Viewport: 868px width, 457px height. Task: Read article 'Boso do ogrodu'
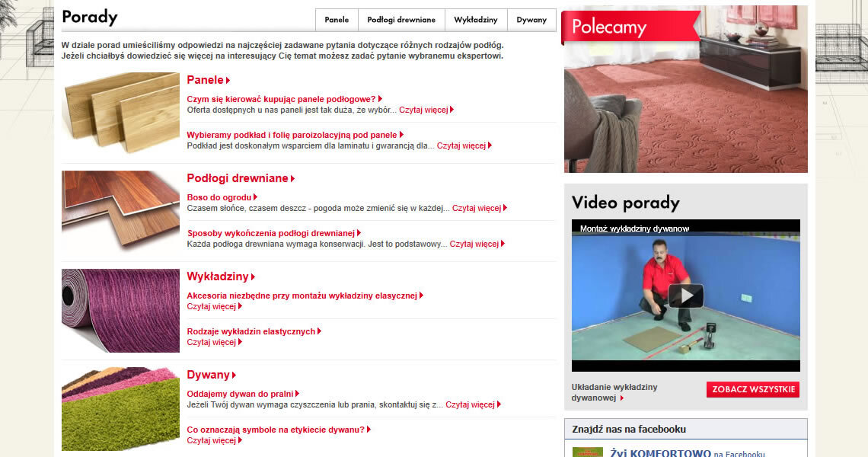click(219, 197)
